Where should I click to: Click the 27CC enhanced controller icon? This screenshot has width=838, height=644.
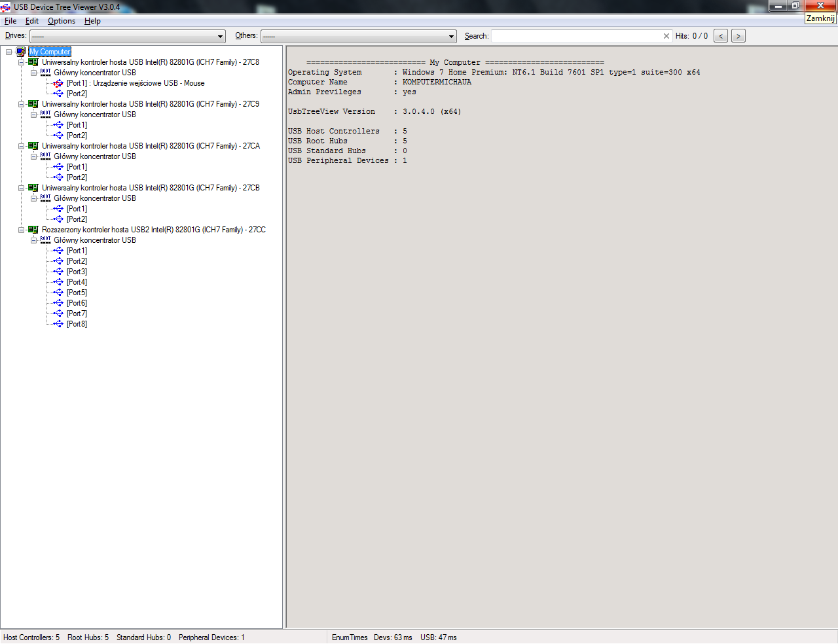(x=33, y=230)
